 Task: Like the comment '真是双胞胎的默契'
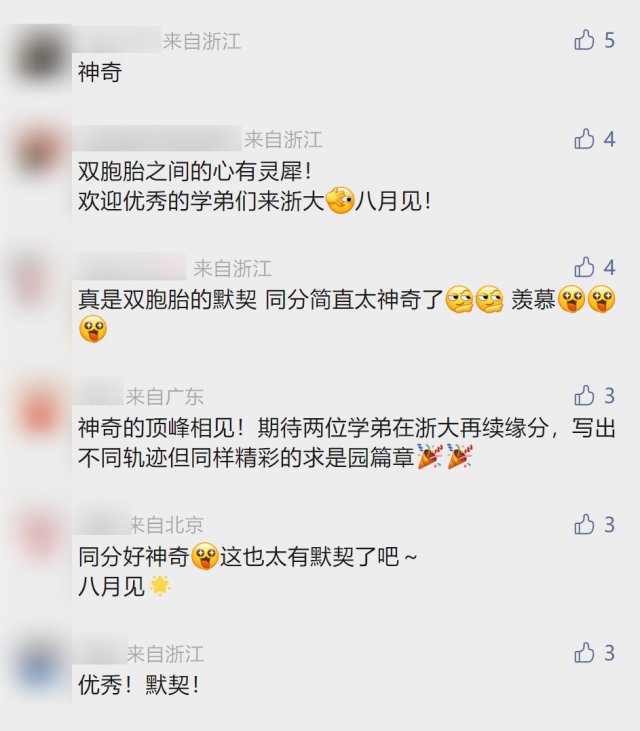[x=584, y=267]
